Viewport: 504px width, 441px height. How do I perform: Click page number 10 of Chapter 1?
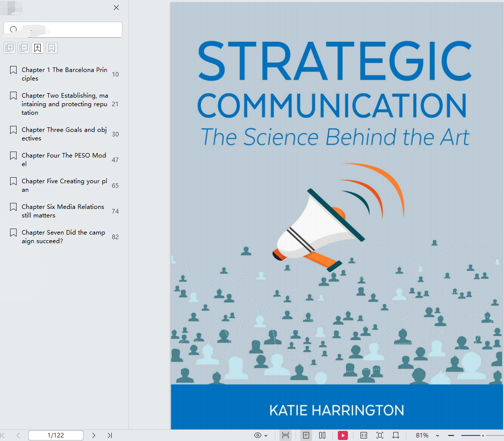115,74
